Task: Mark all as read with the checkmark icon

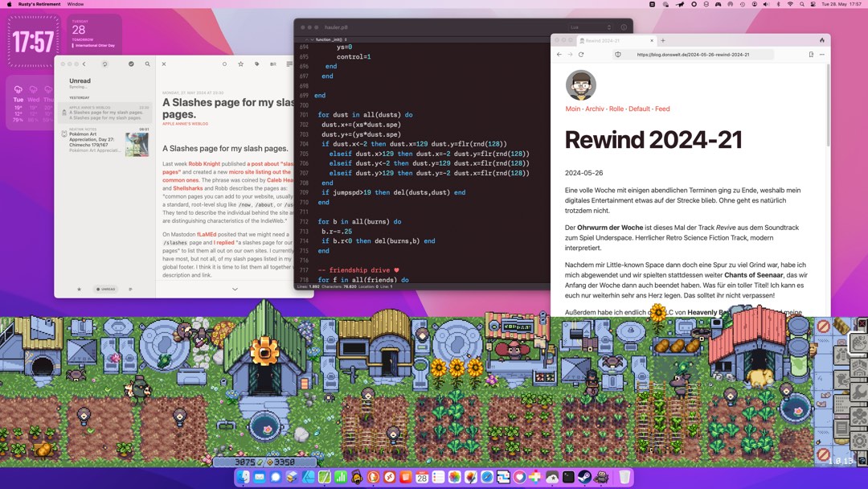Action: [x=131, y=64]
